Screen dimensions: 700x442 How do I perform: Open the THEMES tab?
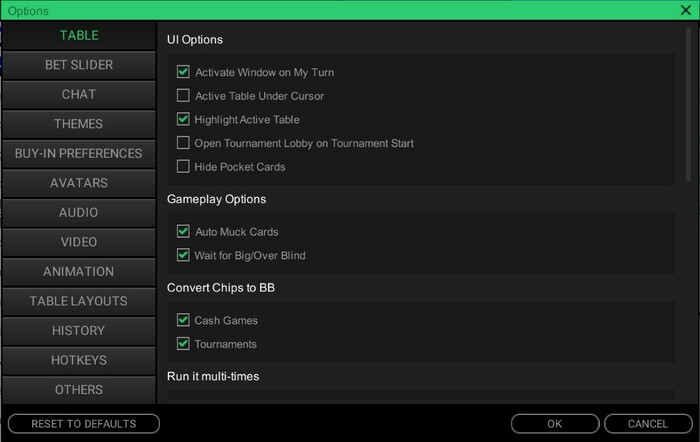[x=79, y=124]
